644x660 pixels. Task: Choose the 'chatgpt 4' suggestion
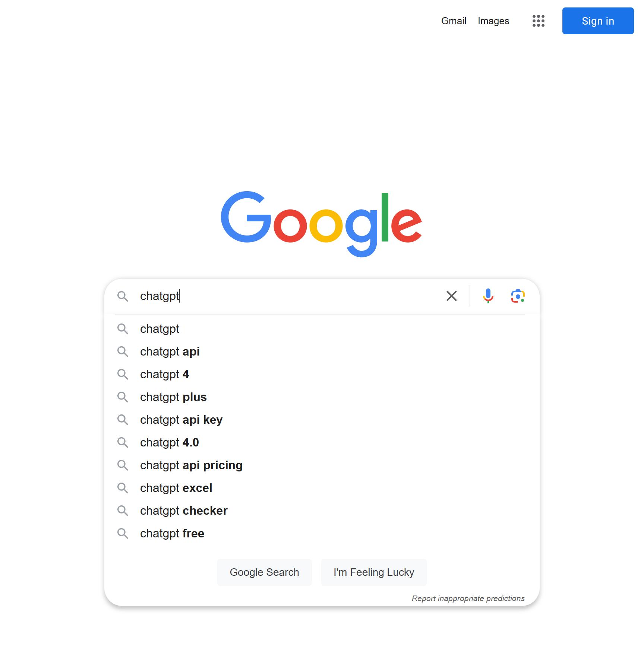165,374
